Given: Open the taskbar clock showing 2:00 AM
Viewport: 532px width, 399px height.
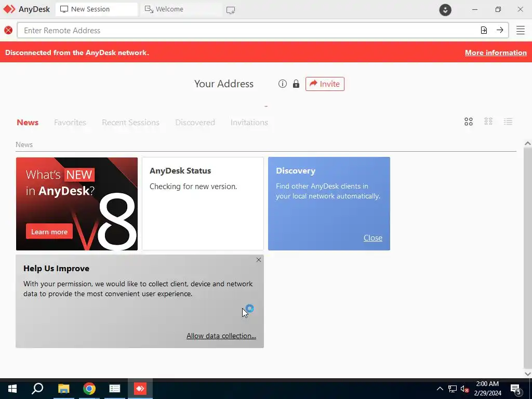Looking at the screenshot, I should click(x=487, y=389).
